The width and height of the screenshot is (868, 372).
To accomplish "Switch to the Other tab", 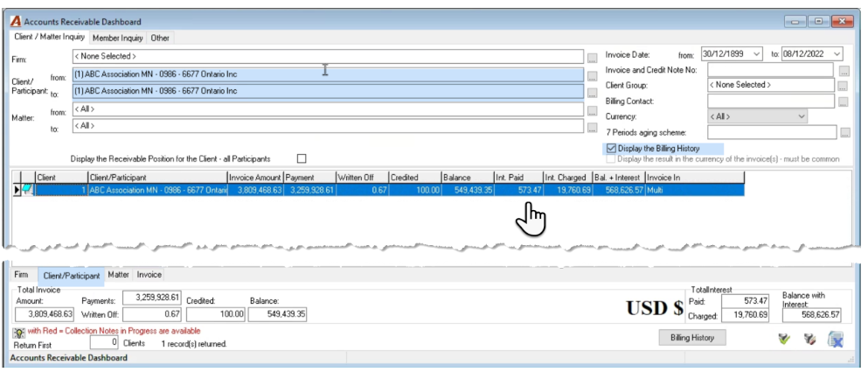I will point(160,39).
